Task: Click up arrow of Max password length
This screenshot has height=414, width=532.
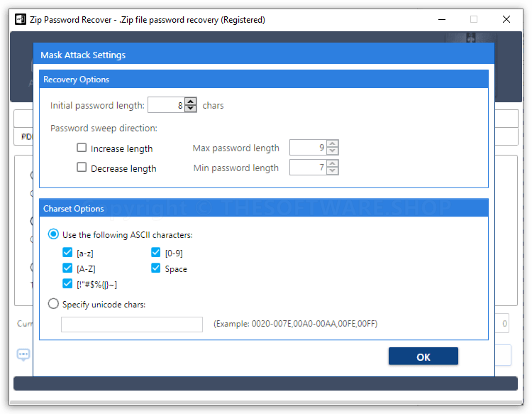Action: coord(332,144)
